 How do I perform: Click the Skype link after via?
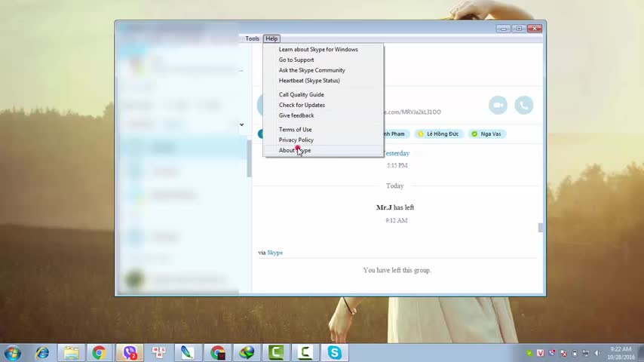click(x=274, y=253)
